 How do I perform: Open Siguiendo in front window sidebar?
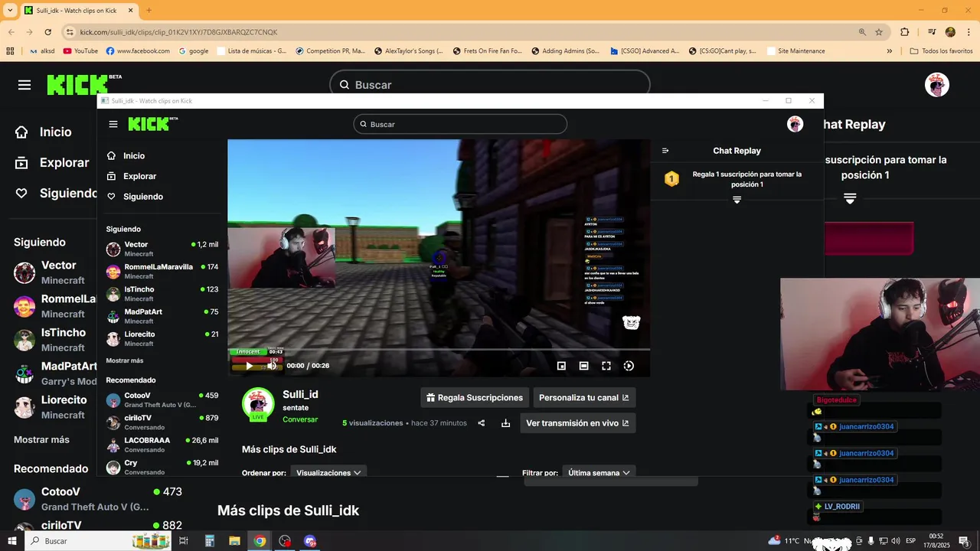click(142, 197)
